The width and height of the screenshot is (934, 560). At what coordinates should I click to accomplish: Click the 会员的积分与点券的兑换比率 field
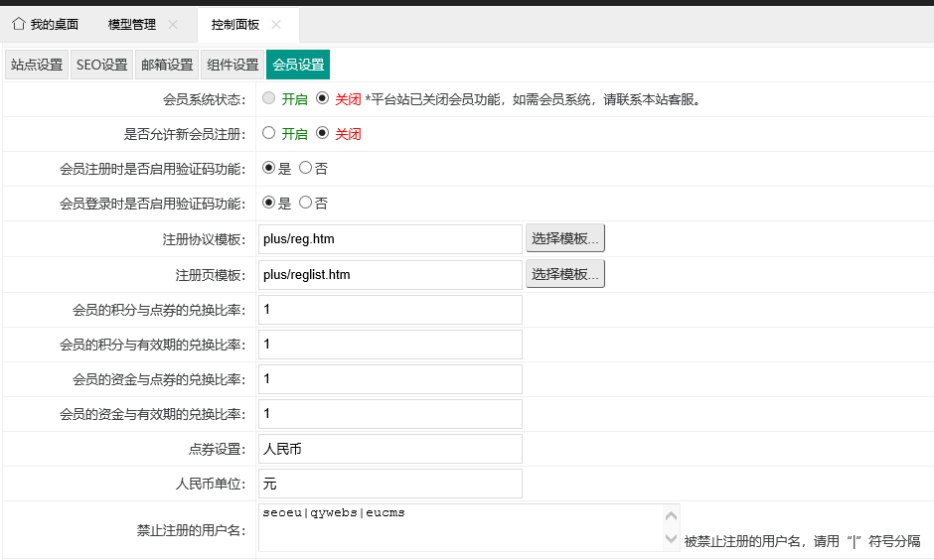[389, 310]
